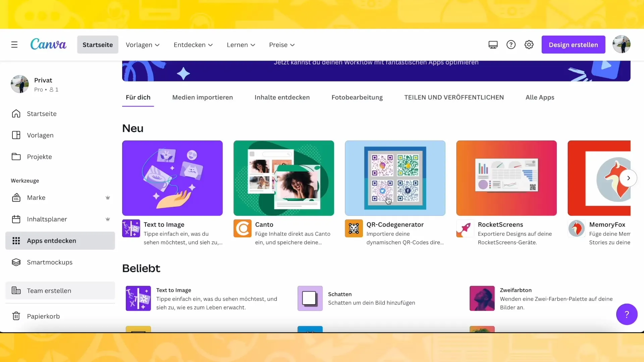Click the Apps entdecken sidebar label
The image size is (644, 362).
(x=51, y=241)
